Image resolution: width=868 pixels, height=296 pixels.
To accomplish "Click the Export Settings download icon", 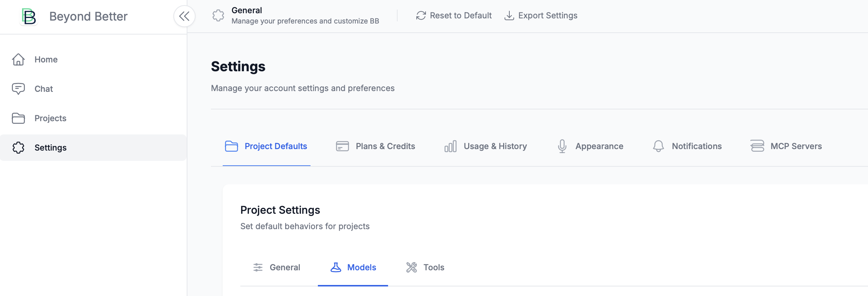I will pos(509,15).
